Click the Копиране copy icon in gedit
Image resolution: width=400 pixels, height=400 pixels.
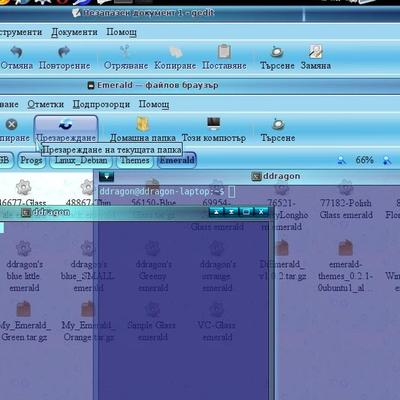175,52
